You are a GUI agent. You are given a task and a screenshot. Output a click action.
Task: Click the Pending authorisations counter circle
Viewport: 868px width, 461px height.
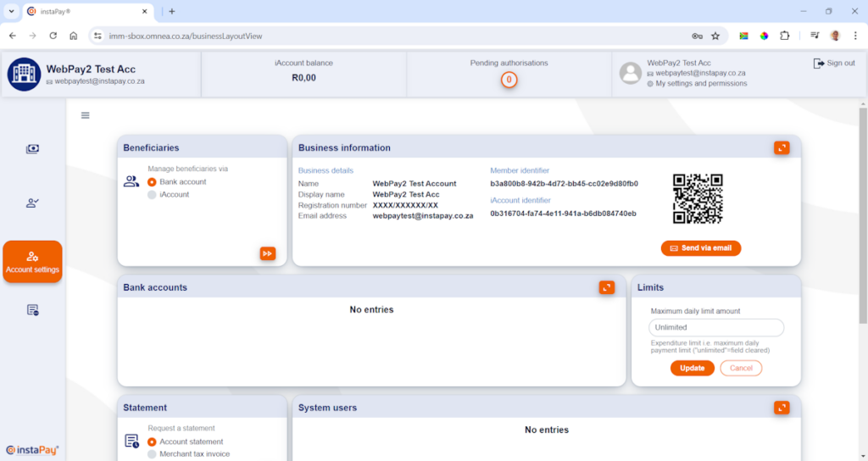[x=509, y=80]
